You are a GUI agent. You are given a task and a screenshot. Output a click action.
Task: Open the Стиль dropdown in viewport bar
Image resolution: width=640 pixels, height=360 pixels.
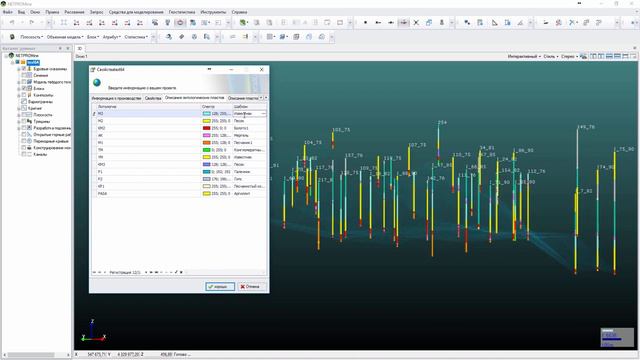pyautogui.click(x=551, y=56)
